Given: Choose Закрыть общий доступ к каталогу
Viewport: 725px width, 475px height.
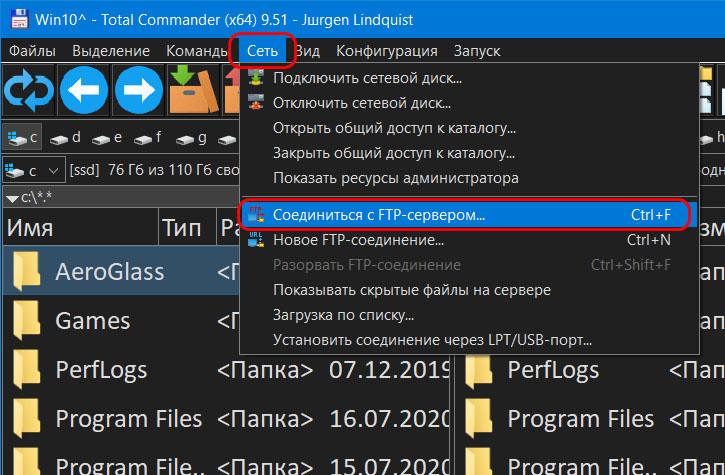Looking at the screenshot, I should coord(469,153).
